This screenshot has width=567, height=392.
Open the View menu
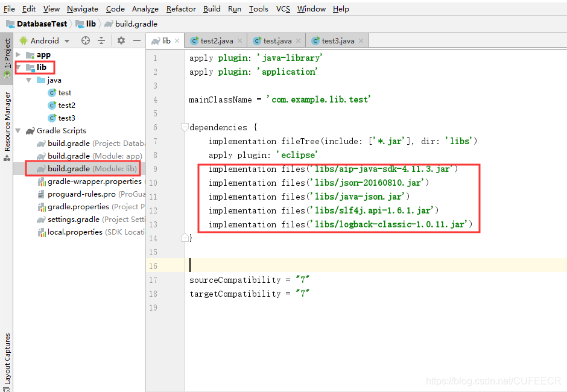(x=51, y=8)
